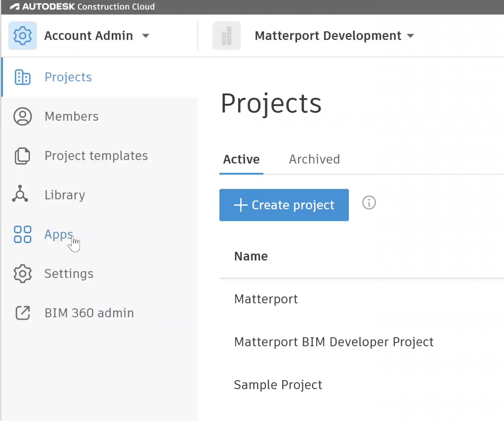Click the Projects building icon in sidebar
Image resolution: width=504 pixels, height=421 pixels.
click(x=22, y=77)
